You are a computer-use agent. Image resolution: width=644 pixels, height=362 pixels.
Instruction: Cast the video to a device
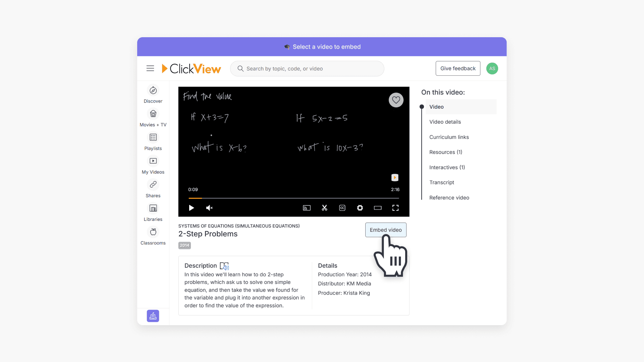pyautogui.click(x=307, y=208)
